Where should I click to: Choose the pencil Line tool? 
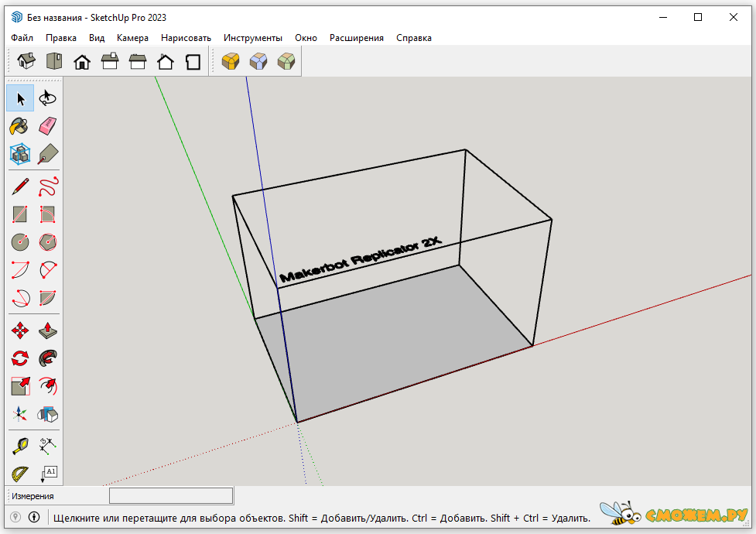tap(20, 187)
